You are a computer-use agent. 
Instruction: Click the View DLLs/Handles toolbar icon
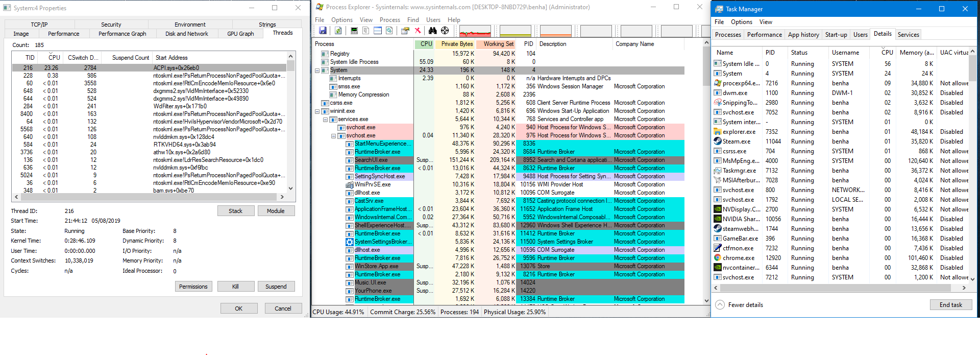[389, 31]
